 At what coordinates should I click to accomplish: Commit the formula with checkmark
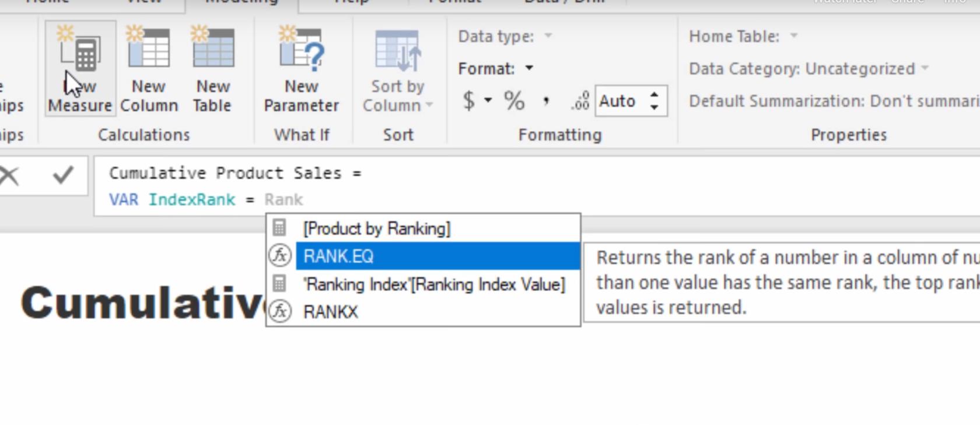pyautogui.click(x=63, y=175)
